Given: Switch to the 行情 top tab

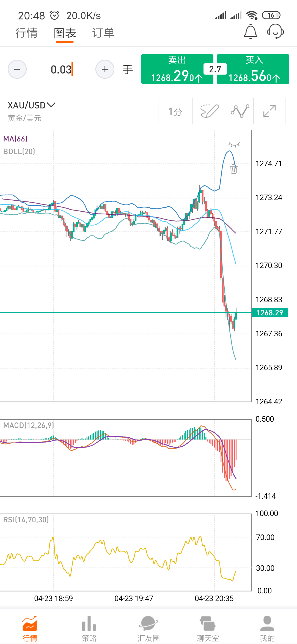Looking at the screenshot, I should [26, 33].
